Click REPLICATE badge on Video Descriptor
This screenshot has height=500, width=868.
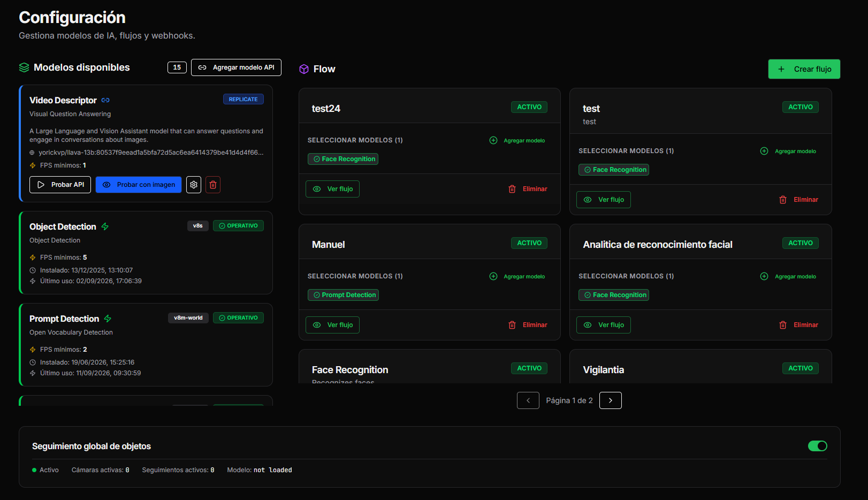pos(243,99)
